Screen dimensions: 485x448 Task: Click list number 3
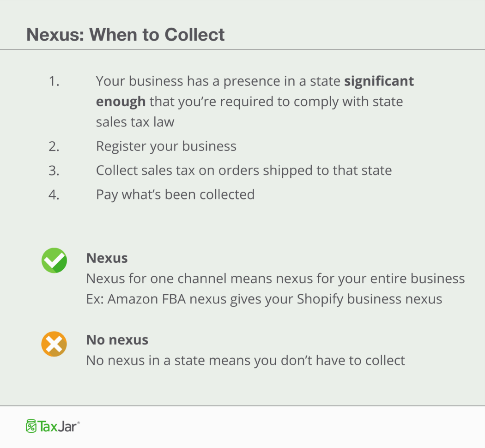pyautogui.click(x=55, y=170)
